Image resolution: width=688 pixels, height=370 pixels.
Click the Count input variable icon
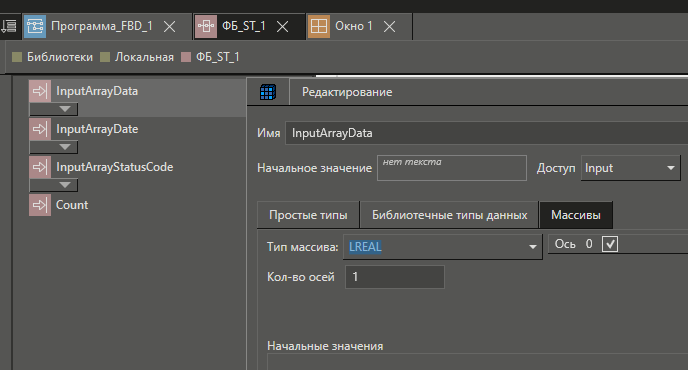pos(40,205)
